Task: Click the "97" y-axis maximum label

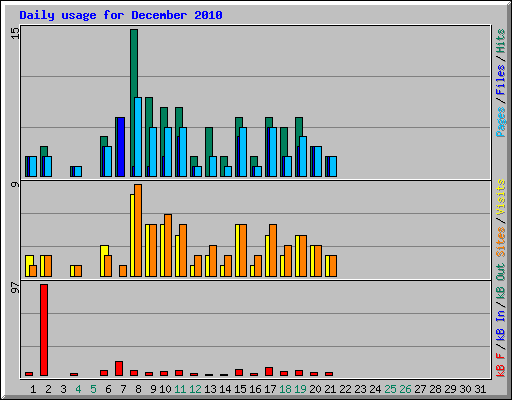Action: click(x=15, y=287)
